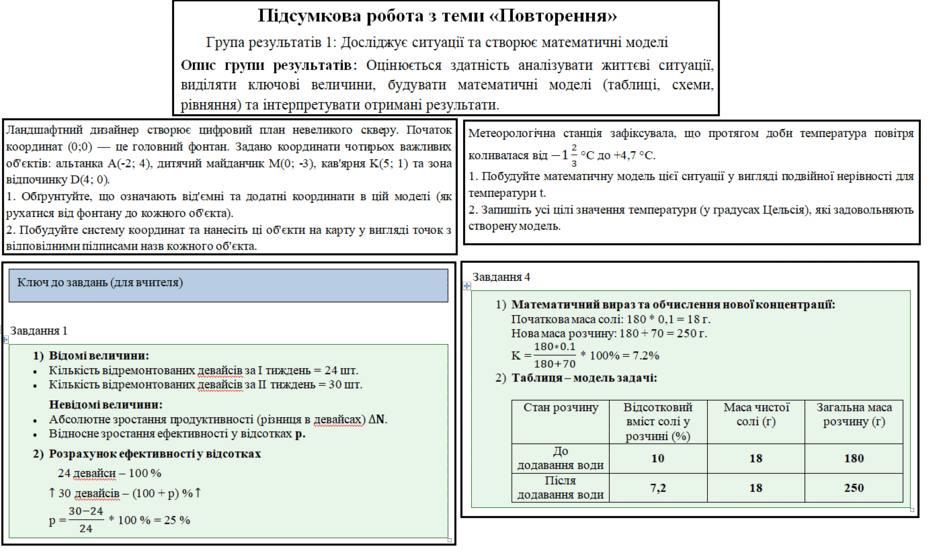Click landscape task item '1. Обґрунтуйте, що означають'
The height and width of the screenshot is (553, 940).
(x=228, y=205)
